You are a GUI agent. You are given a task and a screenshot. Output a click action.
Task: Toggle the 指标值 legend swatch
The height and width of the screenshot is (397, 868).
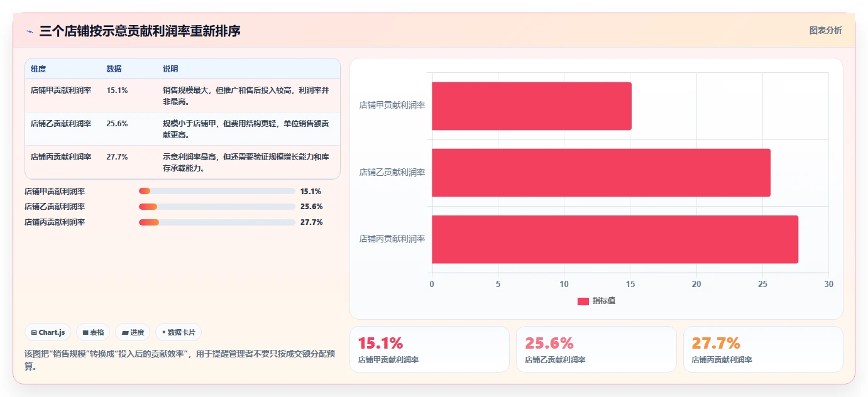click(x=583, y=301)
